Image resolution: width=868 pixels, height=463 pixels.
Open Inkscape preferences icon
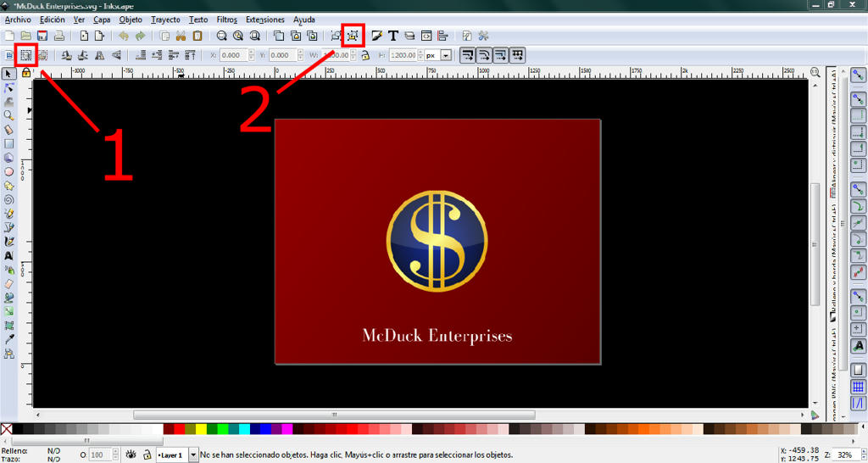[483, 36]
